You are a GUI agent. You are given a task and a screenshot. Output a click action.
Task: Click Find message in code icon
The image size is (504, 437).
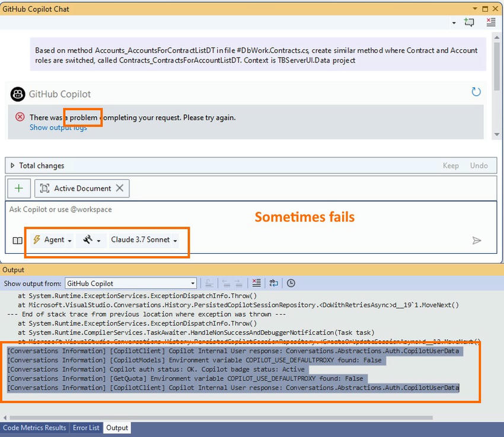(209, 283)
